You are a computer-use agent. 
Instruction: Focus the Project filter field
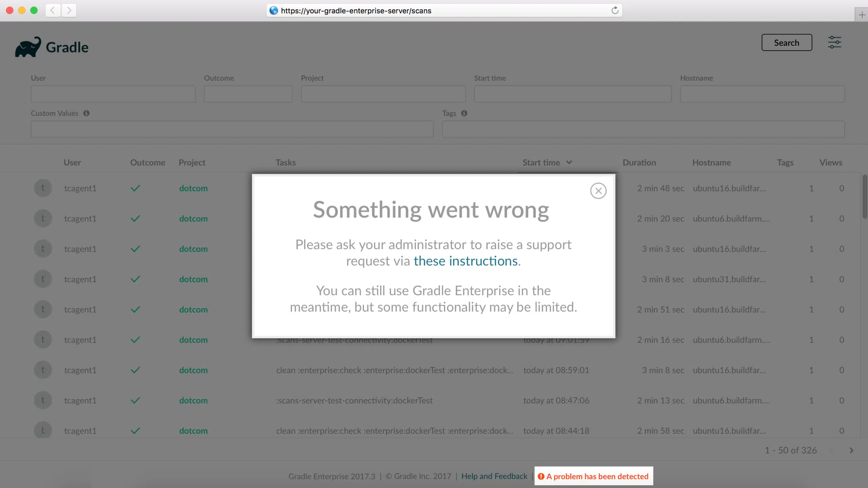click(383, 94)
